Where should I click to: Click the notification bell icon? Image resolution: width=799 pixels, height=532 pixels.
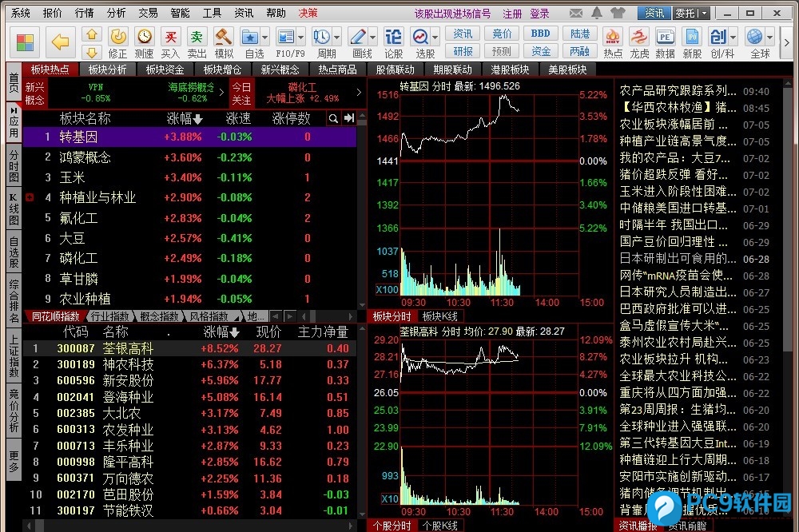click(597, 13)
